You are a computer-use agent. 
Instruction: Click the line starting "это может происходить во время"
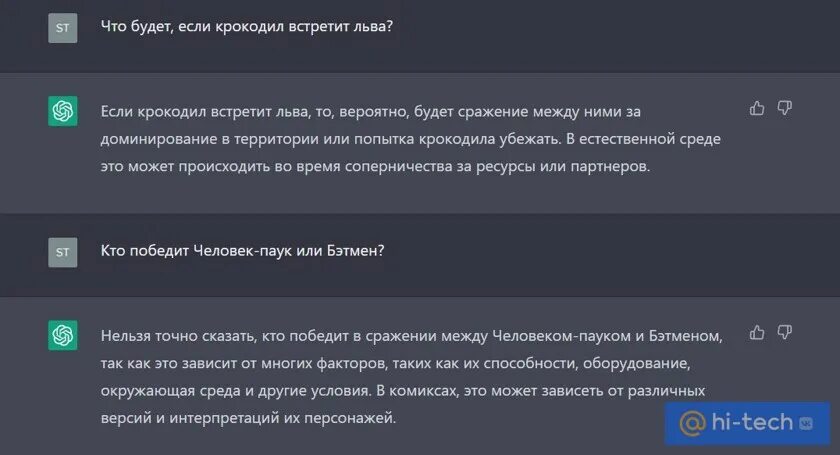(x=375, y=167)
